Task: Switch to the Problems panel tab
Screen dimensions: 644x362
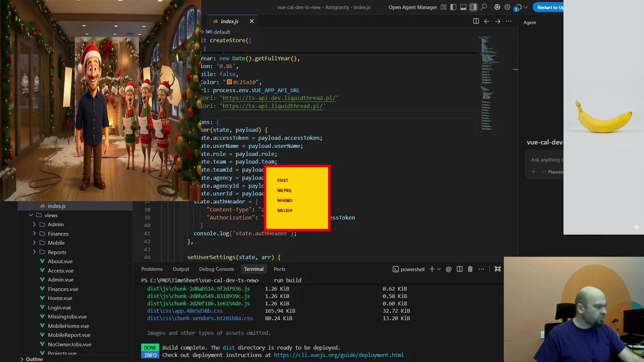Action: click(152, 269)
